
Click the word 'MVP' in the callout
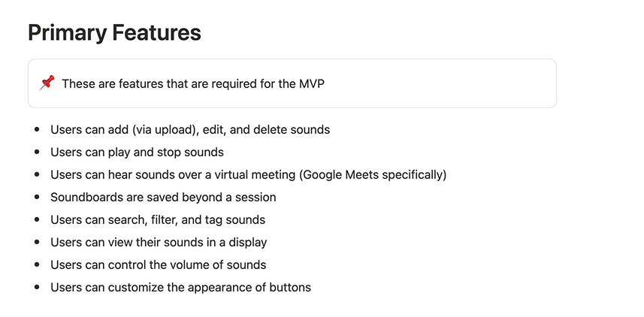click(310, 83)
